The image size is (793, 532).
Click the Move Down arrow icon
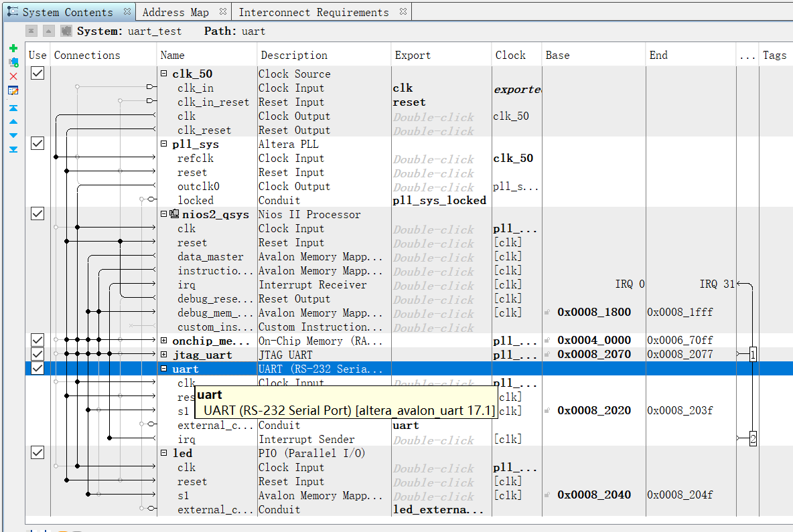pos(13,135)
